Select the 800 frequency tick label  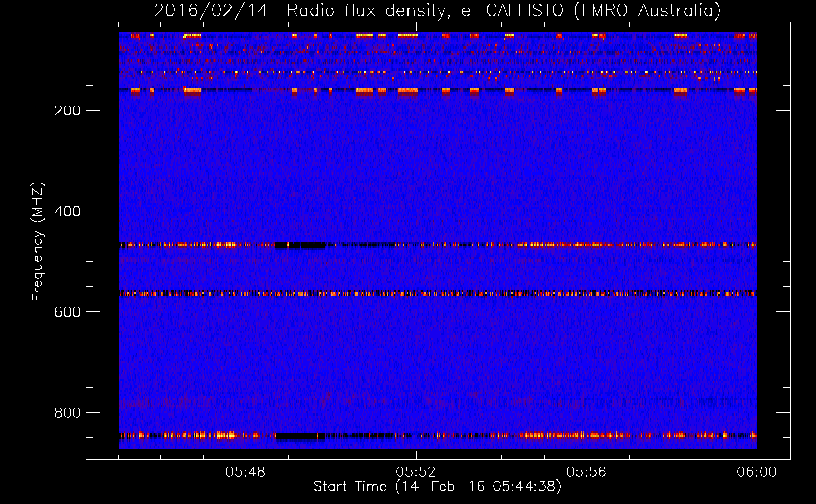pos(68,413)
